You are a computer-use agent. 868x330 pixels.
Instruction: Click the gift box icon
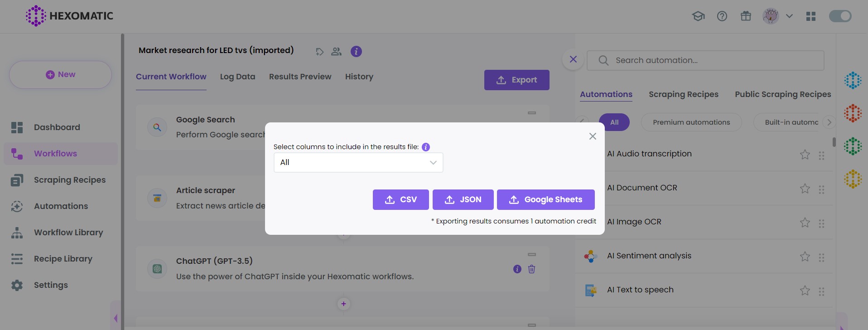pyautogui.click(x=745, y=16)
